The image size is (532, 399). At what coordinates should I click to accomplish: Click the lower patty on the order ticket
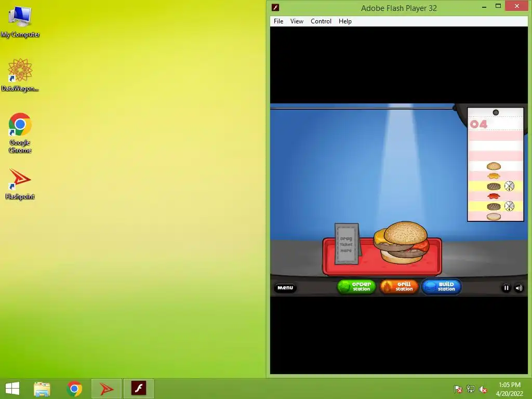(x=494, y=206)
